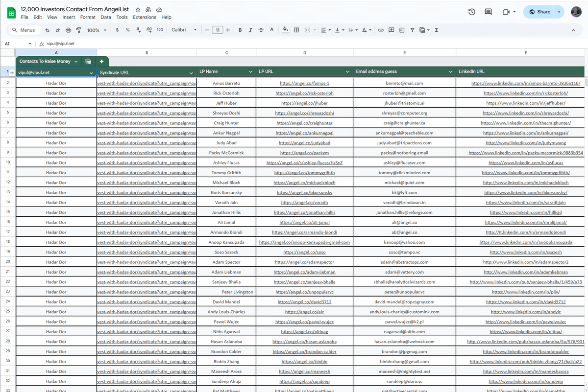The height and width of the screenshot is (392, 588).
Task: Go to Sheets home via logo
Action: tap(11, 12)
